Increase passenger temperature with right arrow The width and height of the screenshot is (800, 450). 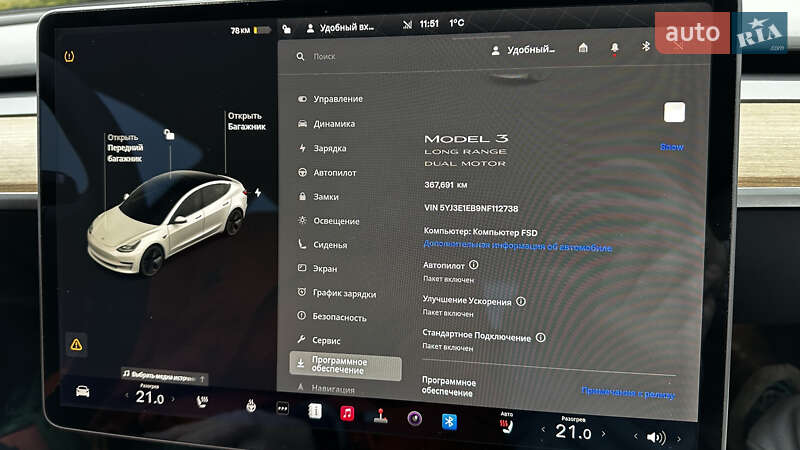tap(604, 434)
